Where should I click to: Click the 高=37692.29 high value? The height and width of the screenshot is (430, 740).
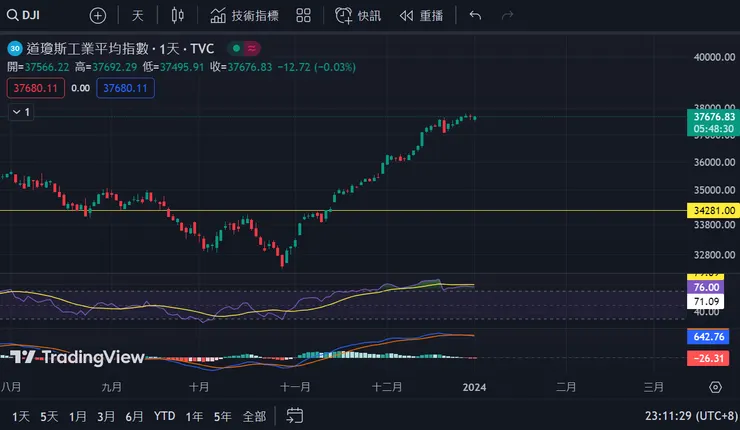pyautogui.click(x=106, y=67)
